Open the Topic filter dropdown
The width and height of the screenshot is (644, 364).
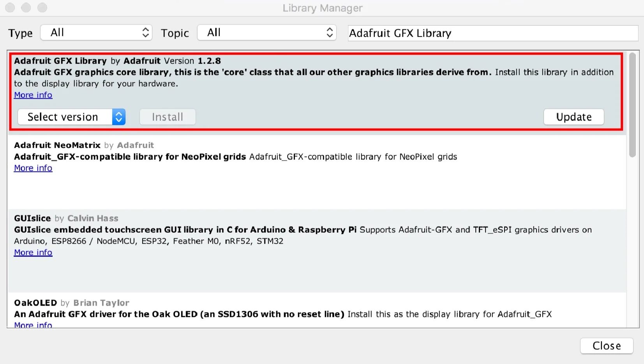[x=266, y=33]
